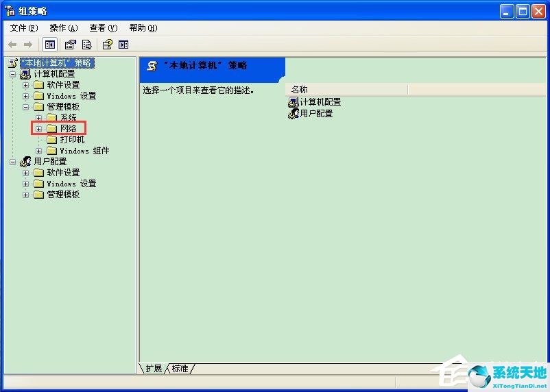This screenshot has width=550, height=392.
Task: Click 计算机配置 icon in right list pane
Action: point(294,102)
